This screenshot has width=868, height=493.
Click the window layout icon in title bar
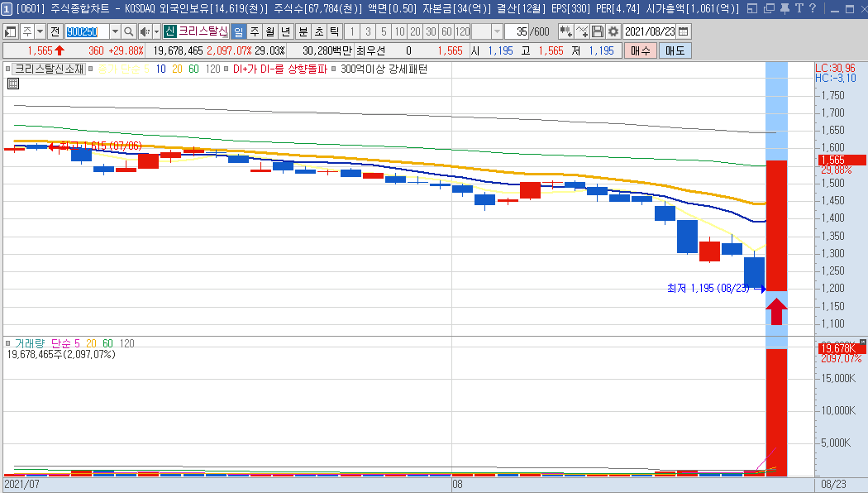pos(751,8)
